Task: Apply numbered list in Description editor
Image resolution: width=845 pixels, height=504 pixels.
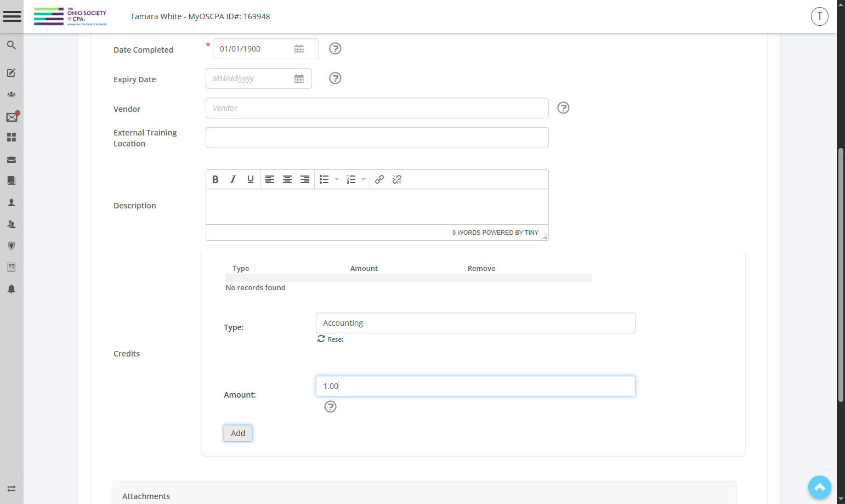Action: (351, 179)
